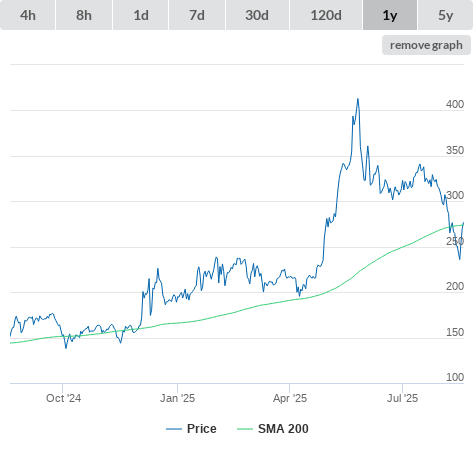This screenshot has height=455, width=474.
Task: Click the 400 value axis label
Action: tap(455, 104)
